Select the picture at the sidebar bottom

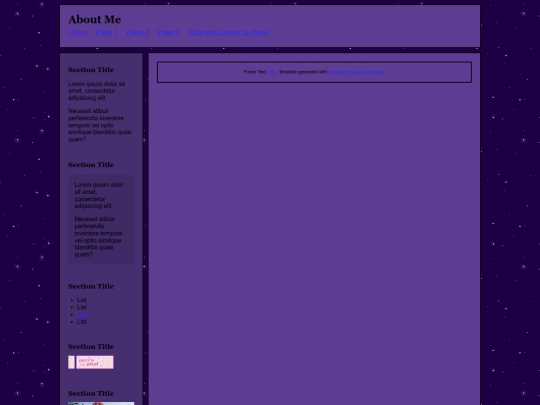click(x=101, y=403)
